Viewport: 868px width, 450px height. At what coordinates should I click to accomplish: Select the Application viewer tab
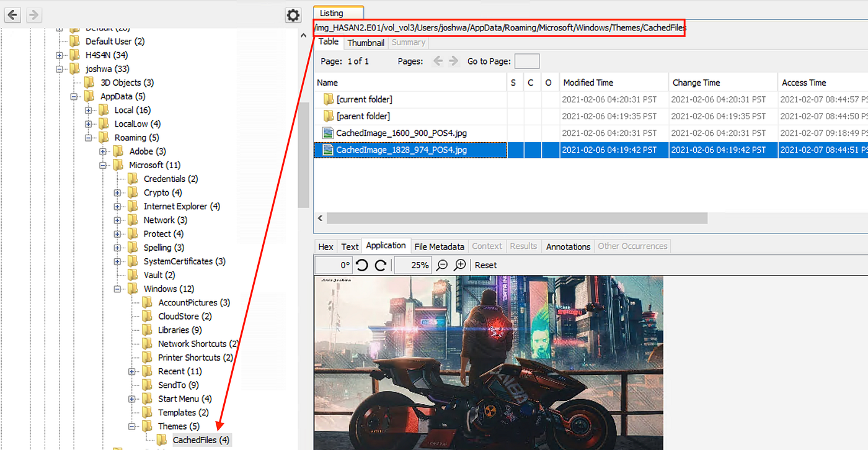[386, 246]
